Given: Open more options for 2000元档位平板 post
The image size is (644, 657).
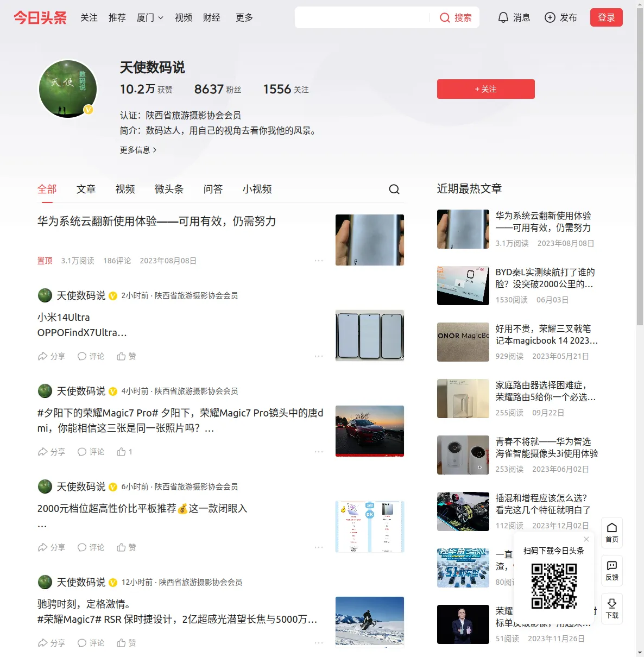Looking at the screenshot, I should tap(319, 547).
